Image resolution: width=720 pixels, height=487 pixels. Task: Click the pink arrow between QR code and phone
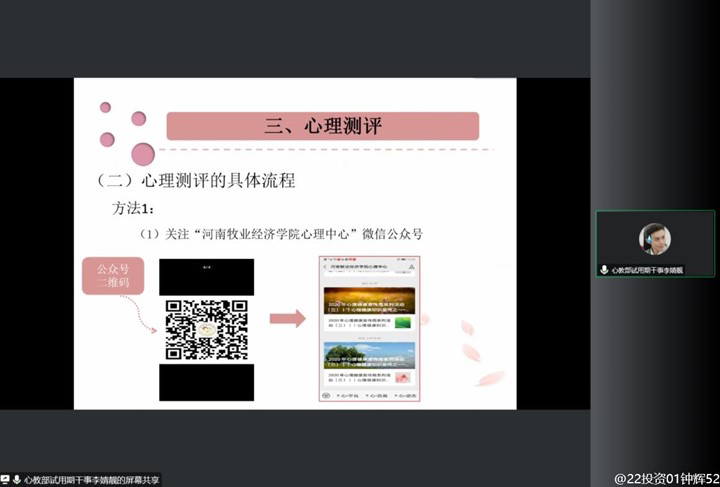pos(288,319)
